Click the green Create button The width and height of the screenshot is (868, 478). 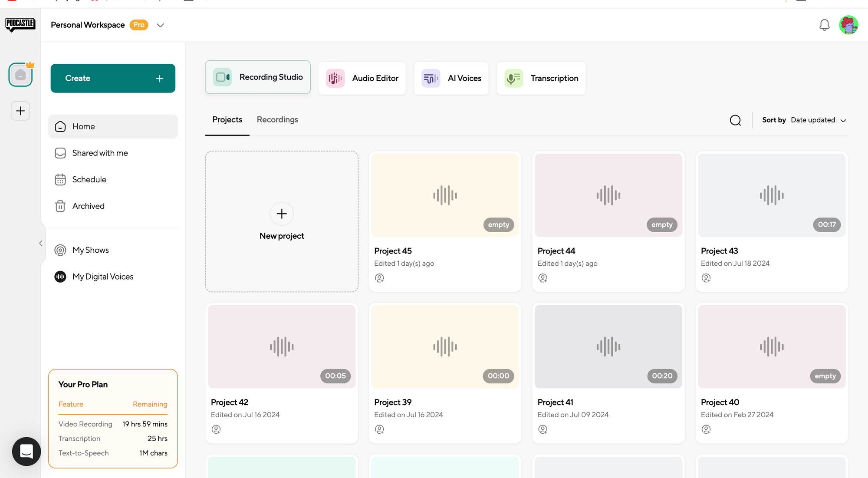coord(113,78)
